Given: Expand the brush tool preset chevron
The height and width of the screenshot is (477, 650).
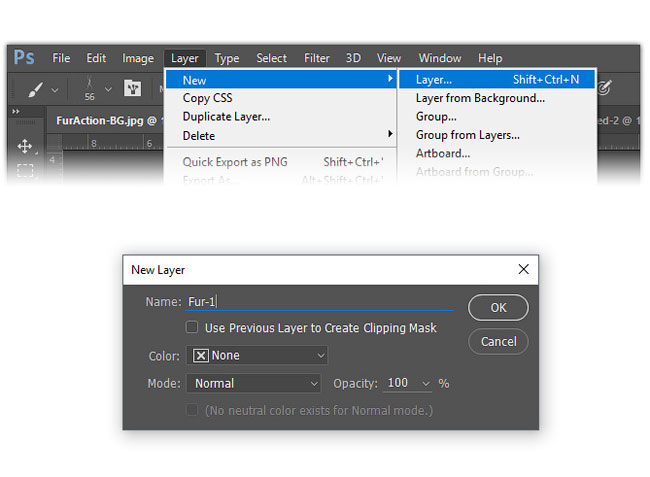Looking at the screenshot, I should click(55, 90).
